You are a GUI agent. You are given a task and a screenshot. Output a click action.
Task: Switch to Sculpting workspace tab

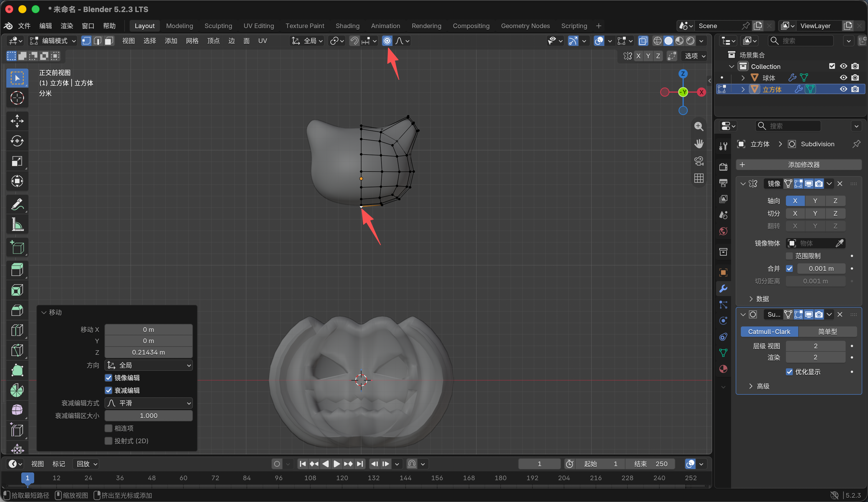coord(218,26)
